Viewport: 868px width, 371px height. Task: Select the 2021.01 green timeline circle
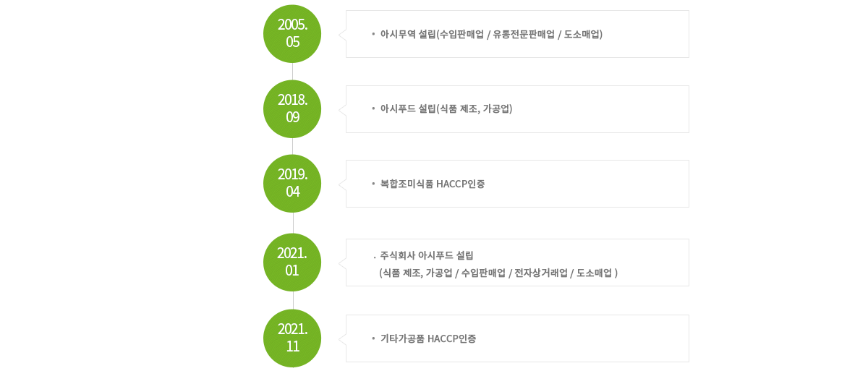[292, 262]
